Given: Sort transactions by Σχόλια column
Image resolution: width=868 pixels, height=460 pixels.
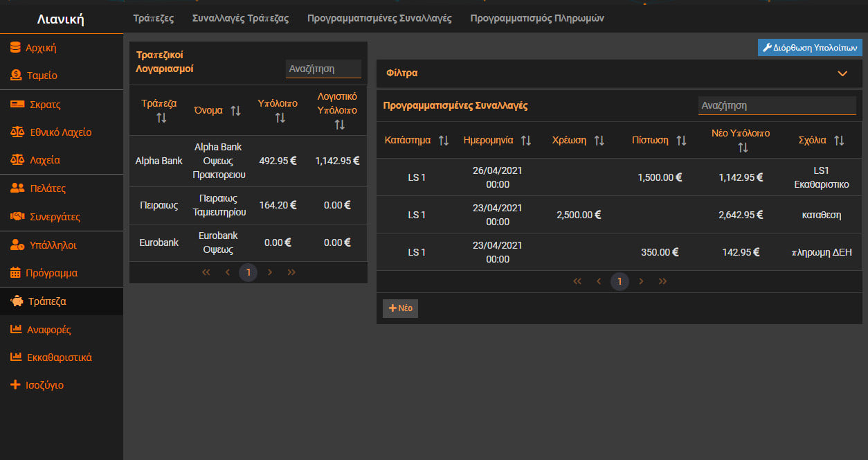Looking at the screenshot, I should (839, 141).
